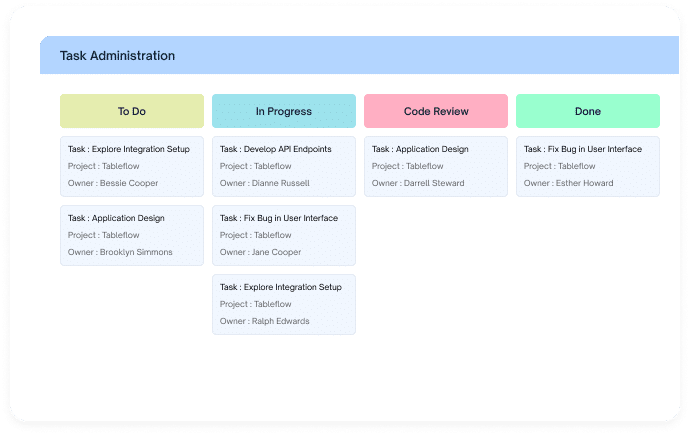Select the Done column header
This screenshot has height=435, width=690.
click(x=588, y=111)
